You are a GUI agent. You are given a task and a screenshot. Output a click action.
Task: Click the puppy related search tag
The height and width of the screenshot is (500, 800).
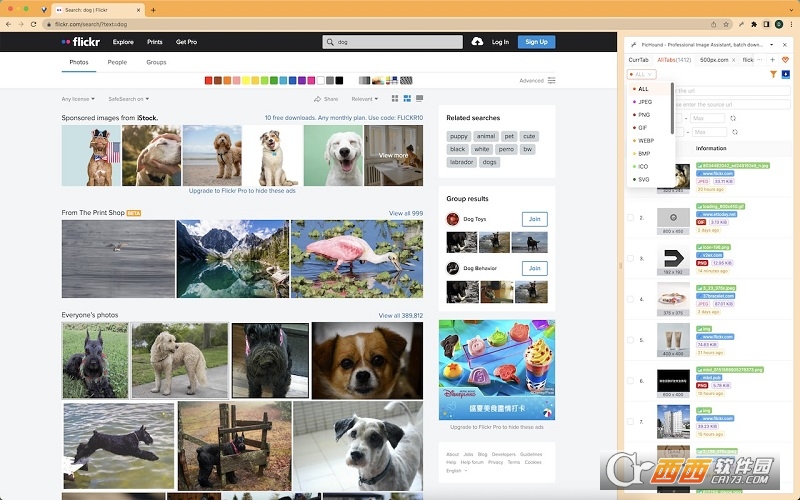(x=459, y=136)
